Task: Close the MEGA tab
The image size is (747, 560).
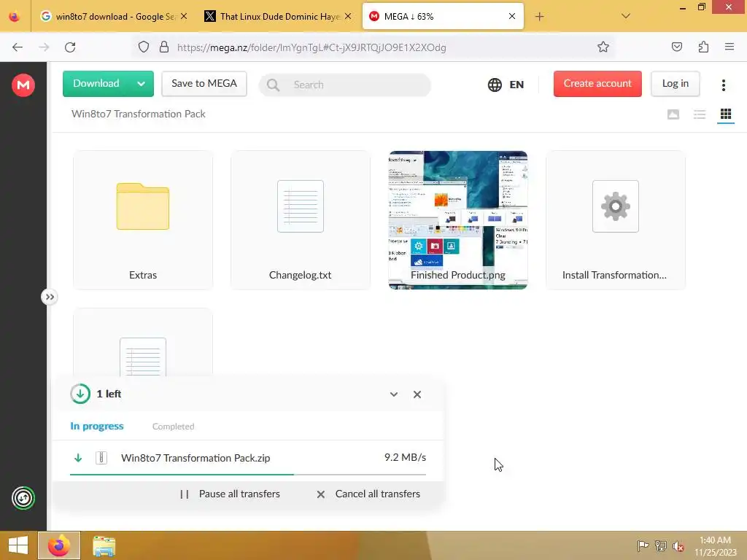Action: pos(512,16)
